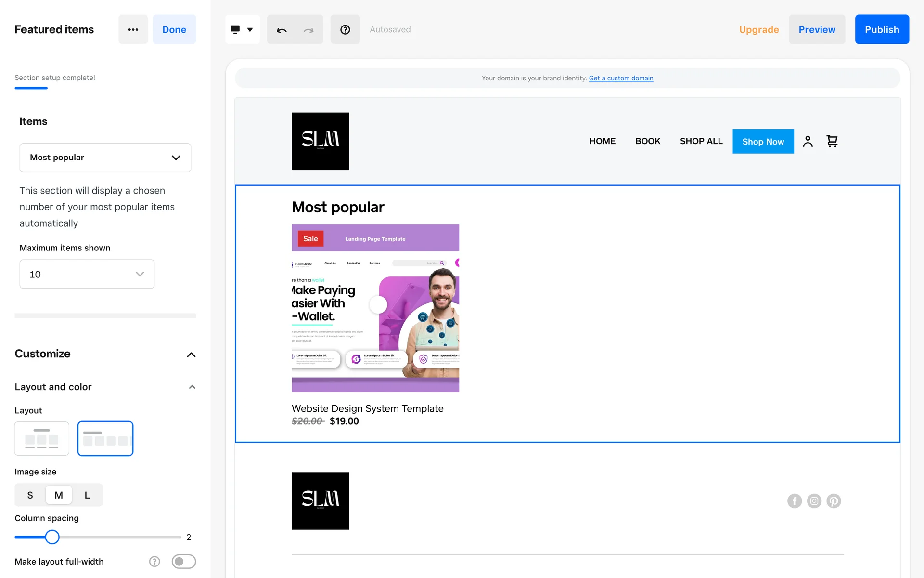Screen dimensions: 924x578
Task: Open the shopping cart icon
Action: click(832, 141)
